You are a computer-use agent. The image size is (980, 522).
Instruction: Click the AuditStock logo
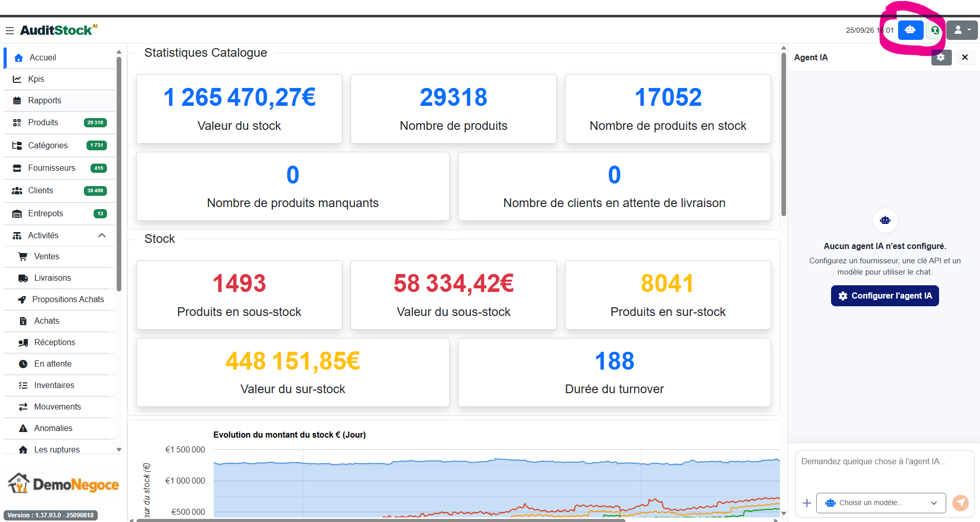(x=59, y=30)
